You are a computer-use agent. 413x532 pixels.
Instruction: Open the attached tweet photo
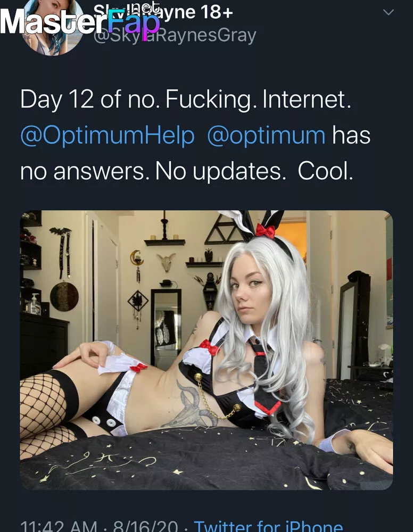tap(206, 350)
